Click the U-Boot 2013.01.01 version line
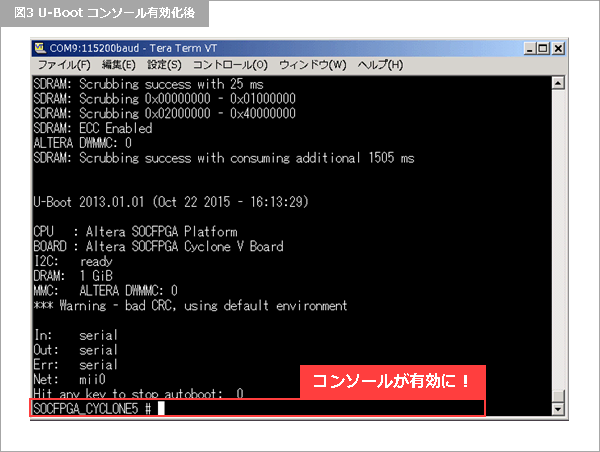 click(171, 202)
